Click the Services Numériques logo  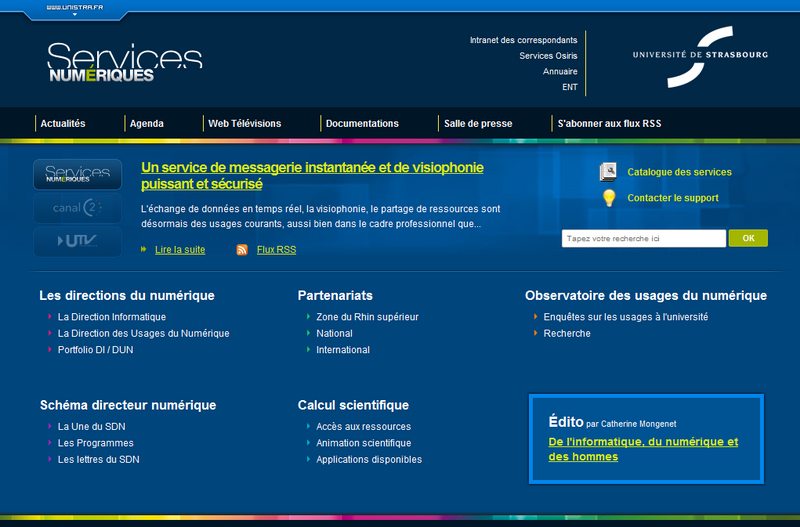(124, 62)
